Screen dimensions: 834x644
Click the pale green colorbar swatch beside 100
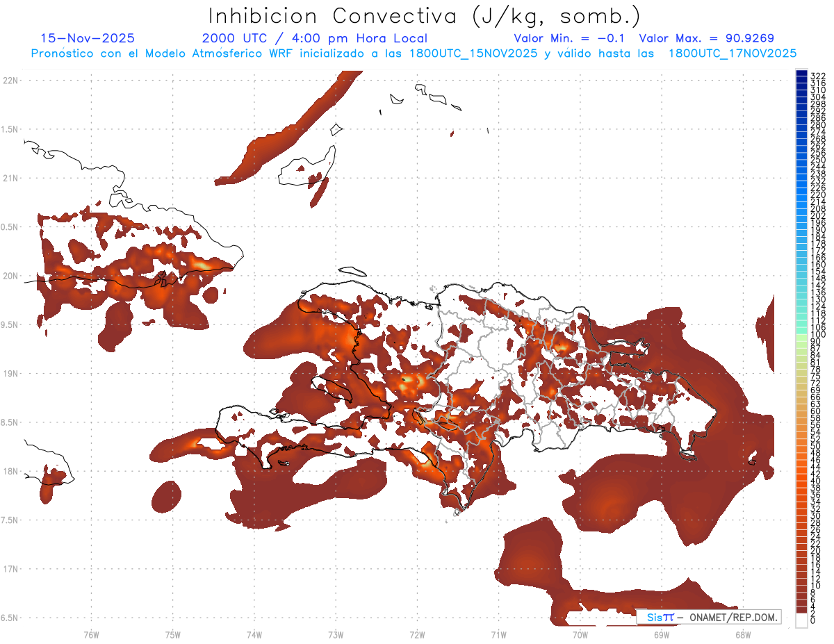pos(801,336)
